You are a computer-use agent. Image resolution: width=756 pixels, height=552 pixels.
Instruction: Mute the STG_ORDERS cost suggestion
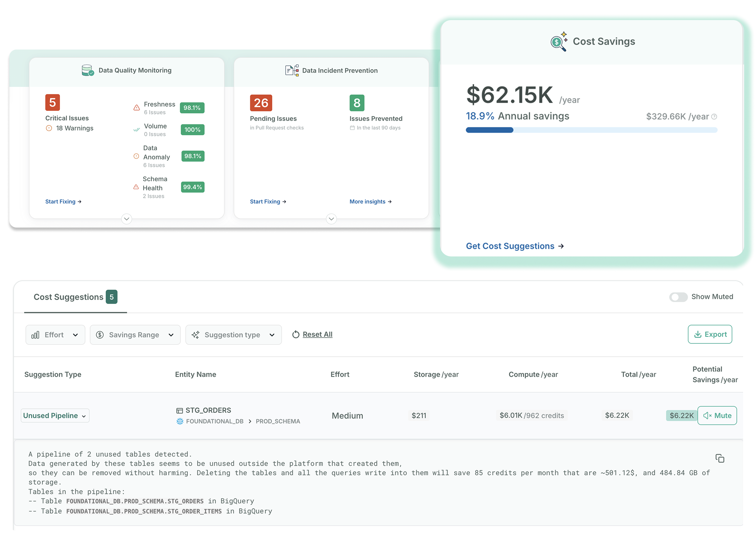(x=717, y=416)
